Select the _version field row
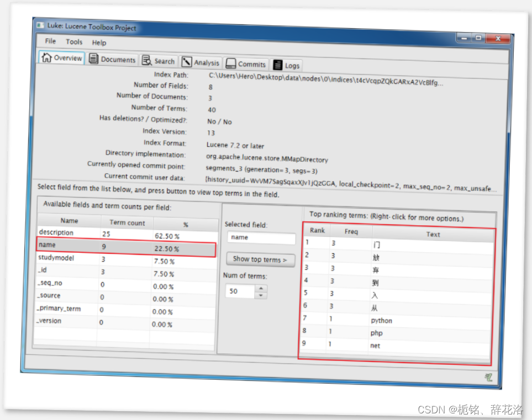The image size is (532, 420). (124, 322)
